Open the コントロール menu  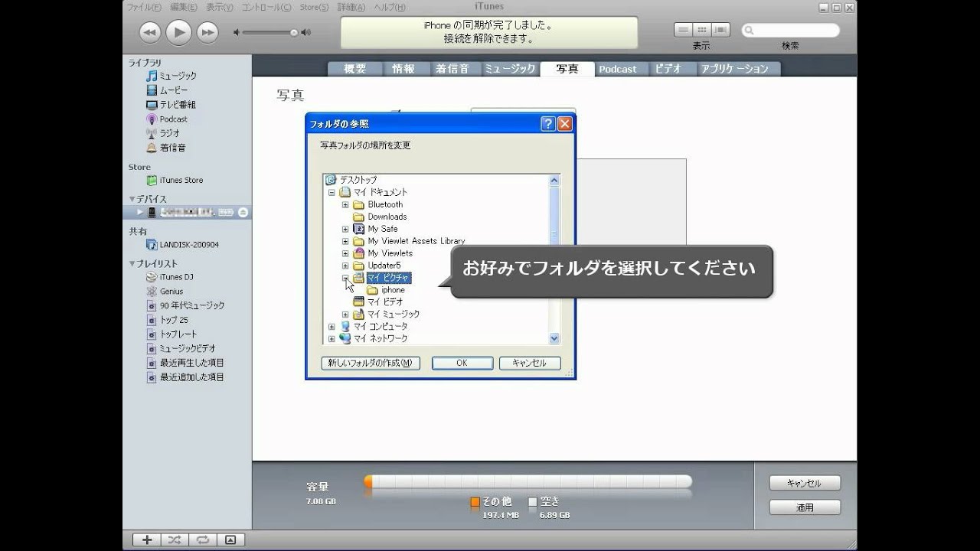[266, 7]
